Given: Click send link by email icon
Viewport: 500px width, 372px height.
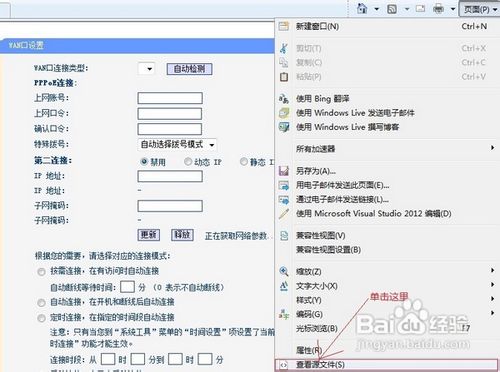Looking at the screenshot, I should point(284,200).
